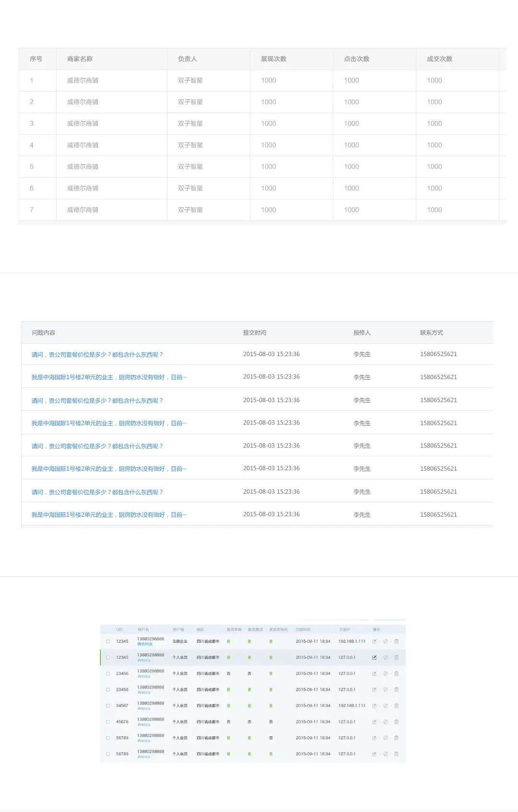
Task: Open Anicca link in the 34567 row
Action: pyautogui.click(x=144, y=708)
